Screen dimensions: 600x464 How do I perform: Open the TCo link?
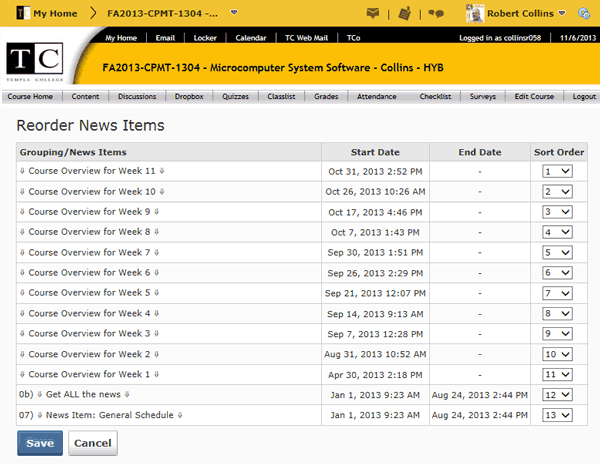click(353, 38)
